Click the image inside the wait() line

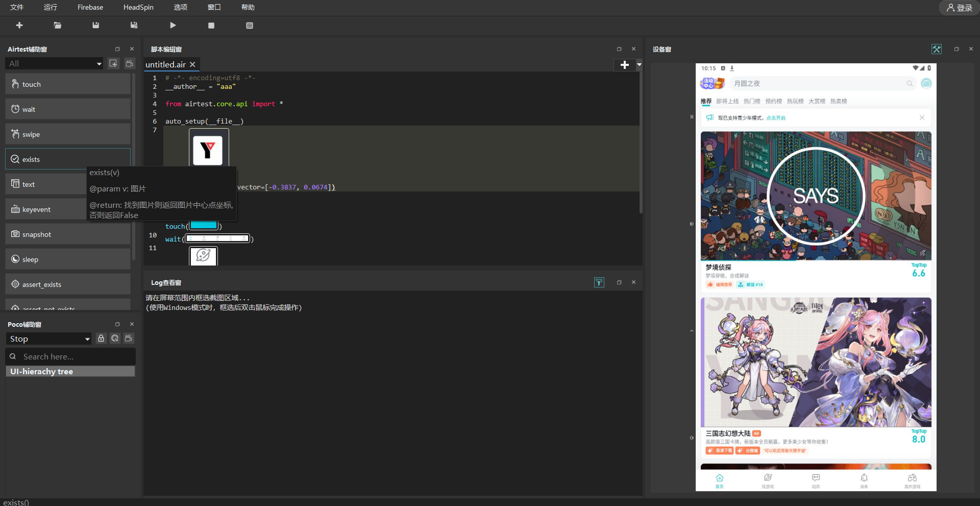217,238
